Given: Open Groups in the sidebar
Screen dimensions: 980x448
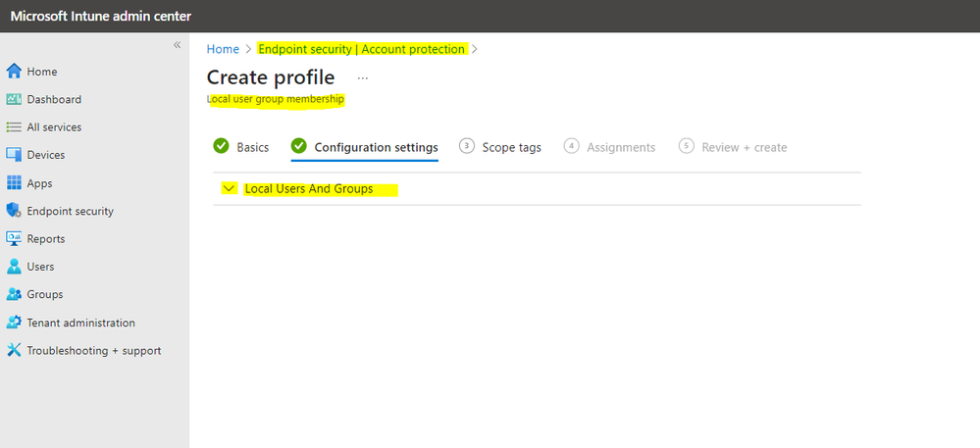Looking at the screenshot, I should (x=45, y=294).
